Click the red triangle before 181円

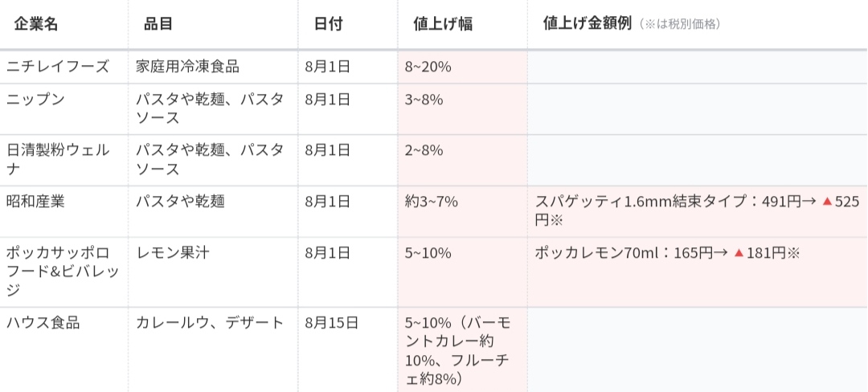pyautogui.click(x=739, y=253)
